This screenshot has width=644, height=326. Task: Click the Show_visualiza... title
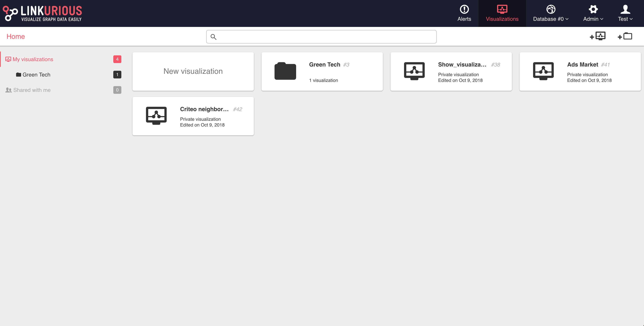coord(462,65)
